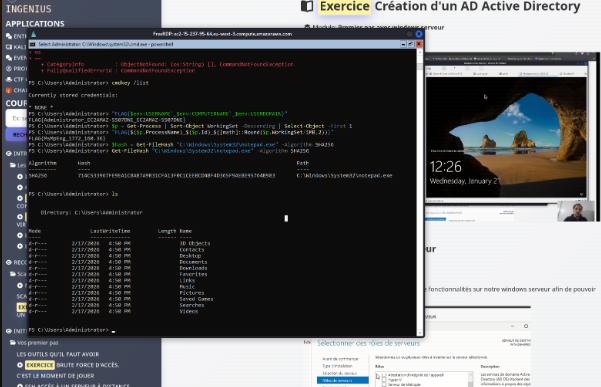Click the 'Searches' directory entry
Screen dimensions: 601x387
(x=192, y=305)
